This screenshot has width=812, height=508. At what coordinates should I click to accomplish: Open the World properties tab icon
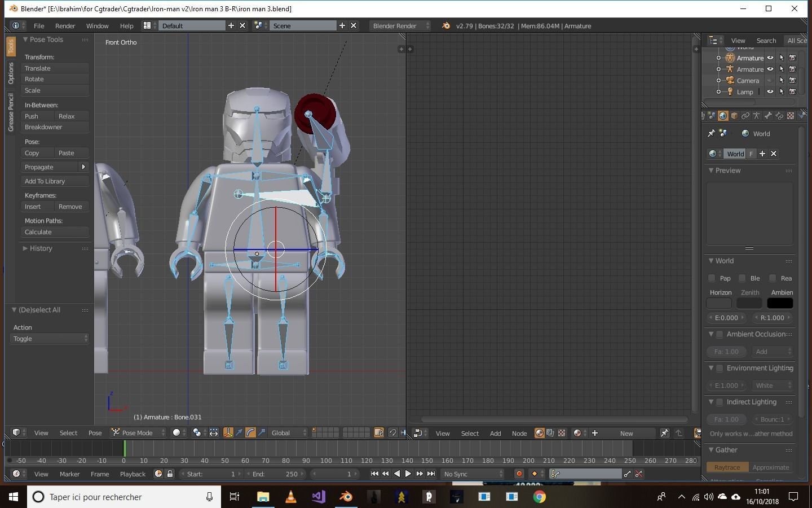pos(723,116)
